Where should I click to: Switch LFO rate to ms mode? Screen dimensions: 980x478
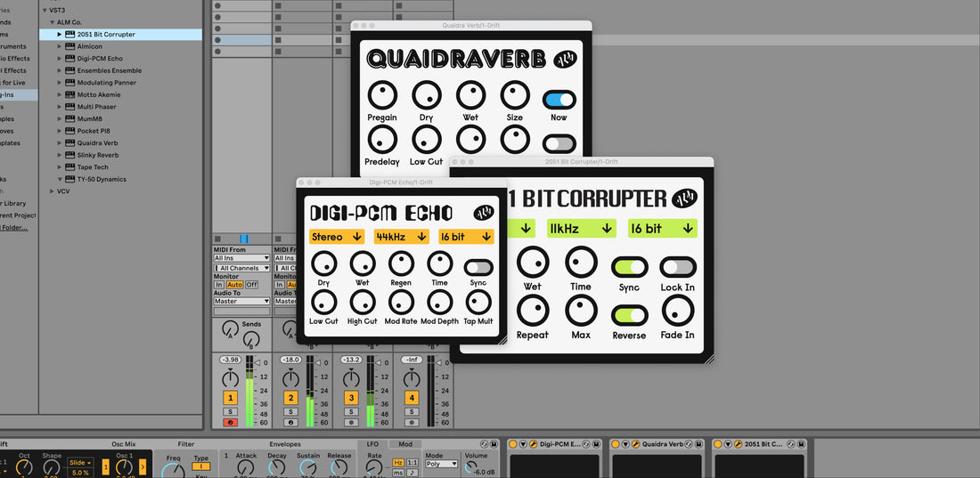click(x=398, y=473)
